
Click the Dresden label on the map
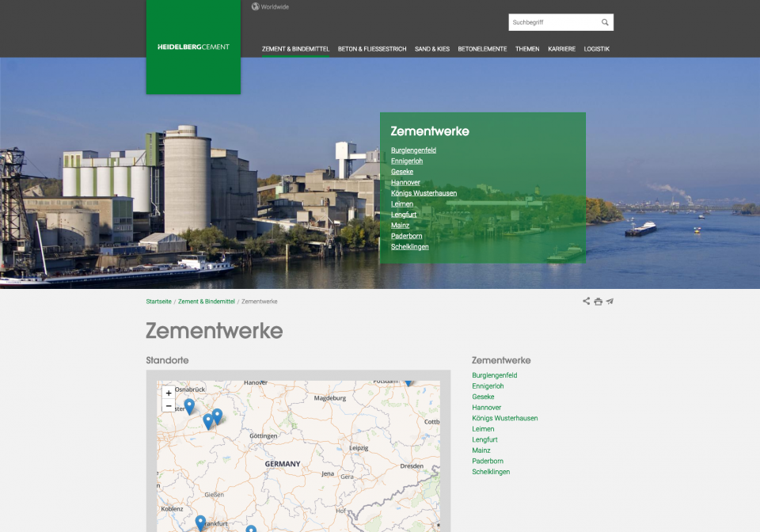click(412, 466)
